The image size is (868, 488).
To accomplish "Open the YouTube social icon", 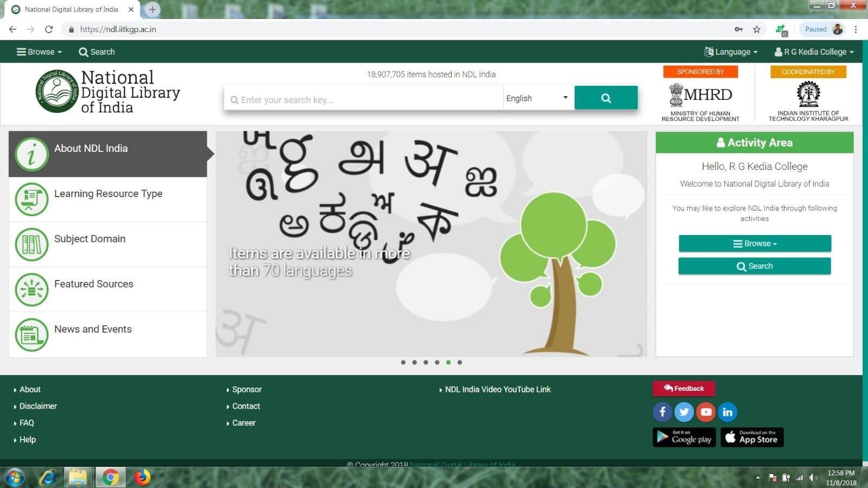I will (x=706, y=412).
